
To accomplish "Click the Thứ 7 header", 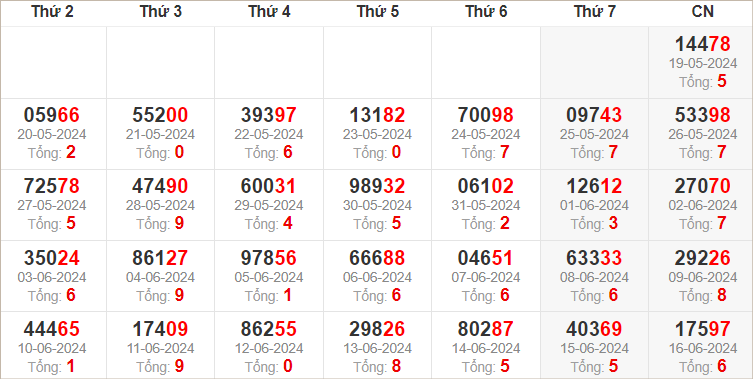I will [x=595, y=12].
